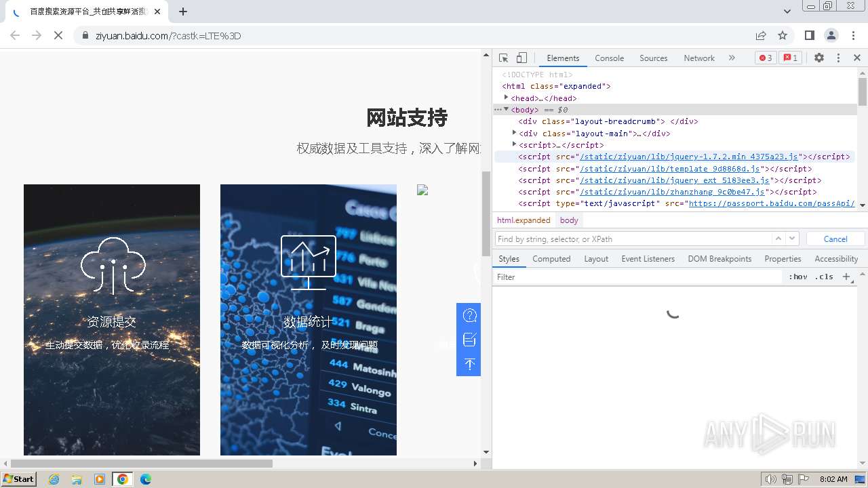Open the DevTools kebab menu
Viewport: 868px width, 488px height.
(x=838, y=58)
